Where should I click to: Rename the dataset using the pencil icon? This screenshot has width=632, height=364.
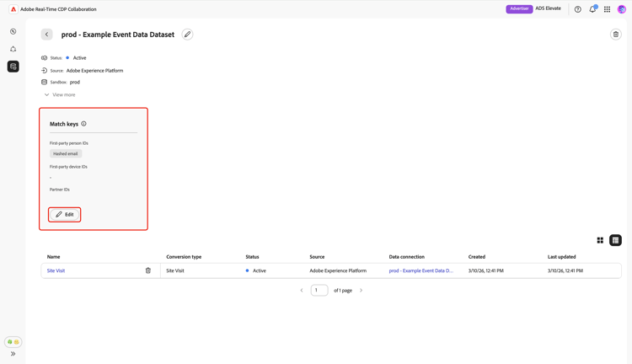(x=187, y=35)
